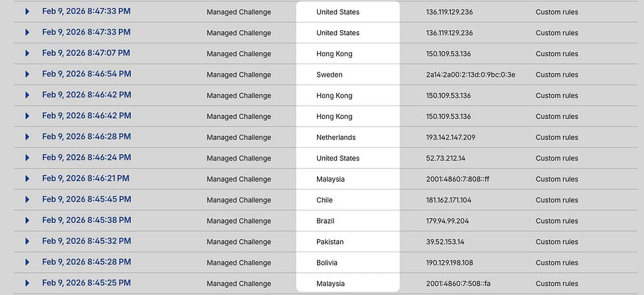The width and height of the screenshot is (644, 295).
Task: Click Managed Challenge in the Brazil row
Action: pyautogui.click(x=238, y=221)
